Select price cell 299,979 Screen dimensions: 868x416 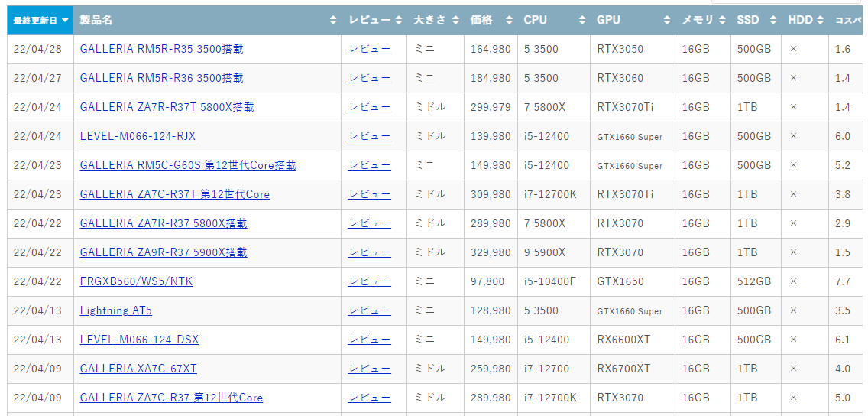[491, 107]
